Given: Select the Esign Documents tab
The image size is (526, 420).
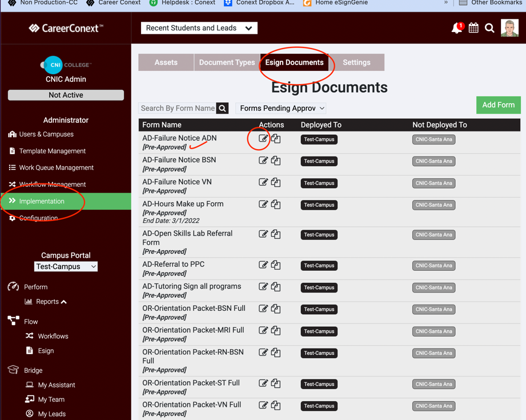Looking at the screenshot, I should coord(295,62).
